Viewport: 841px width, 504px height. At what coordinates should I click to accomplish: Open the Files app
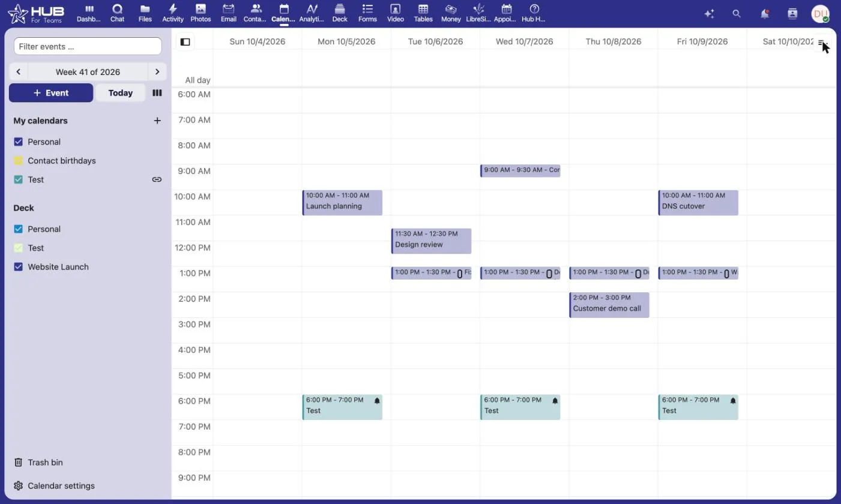tap(145, 13)
